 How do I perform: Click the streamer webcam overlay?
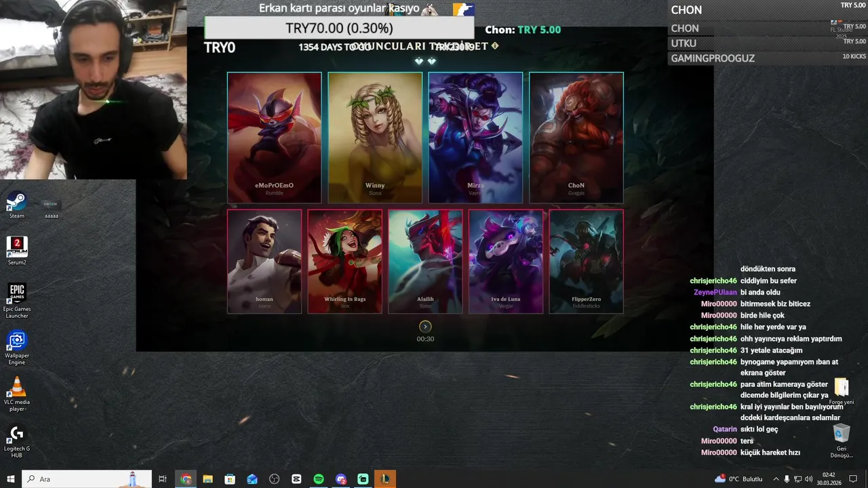pos(94,89)
